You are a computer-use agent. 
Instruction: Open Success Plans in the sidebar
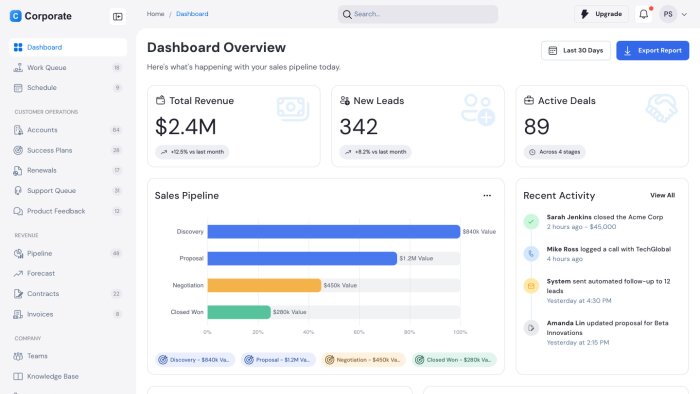(68, 150)
